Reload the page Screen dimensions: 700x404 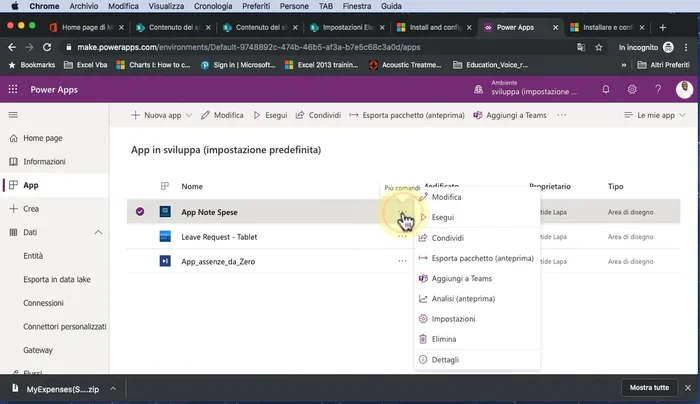pyautogui.click(x=47, y=47)
